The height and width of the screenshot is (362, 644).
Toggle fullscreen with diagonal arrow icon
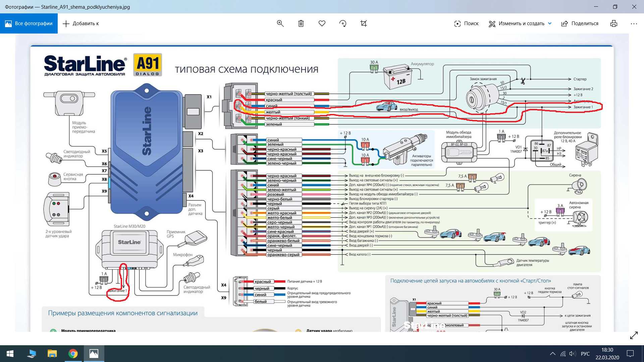[x=634, y=335]
